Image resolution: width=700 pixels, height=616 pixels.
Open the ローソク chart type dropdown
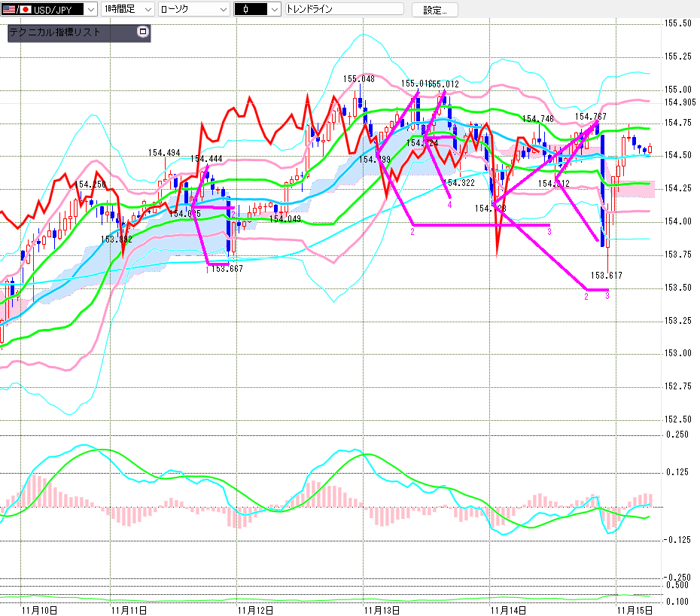pos(223,10)
